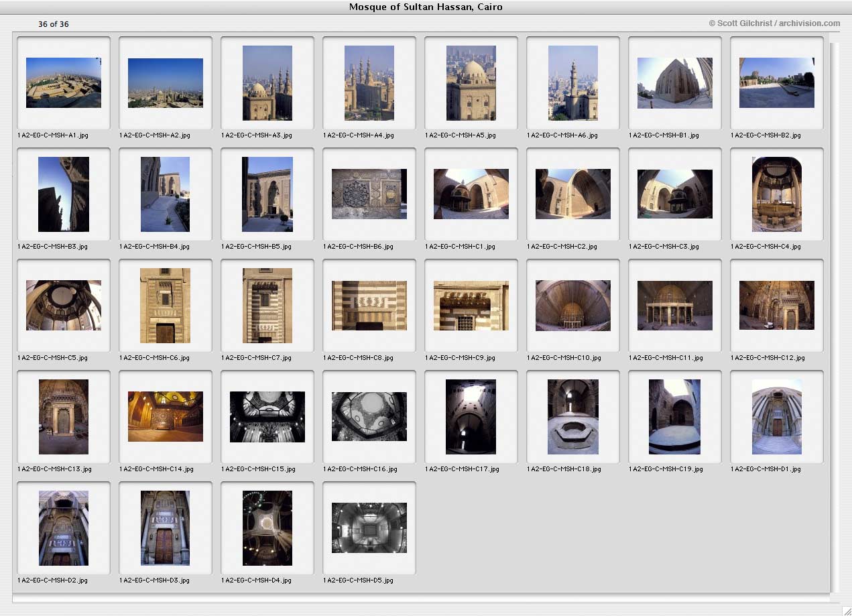Select doorway thumbnail 1A2-EG-C-MSH-D3.jpg
The height and width of the screenshot is (616, 852).
[166, 528]
